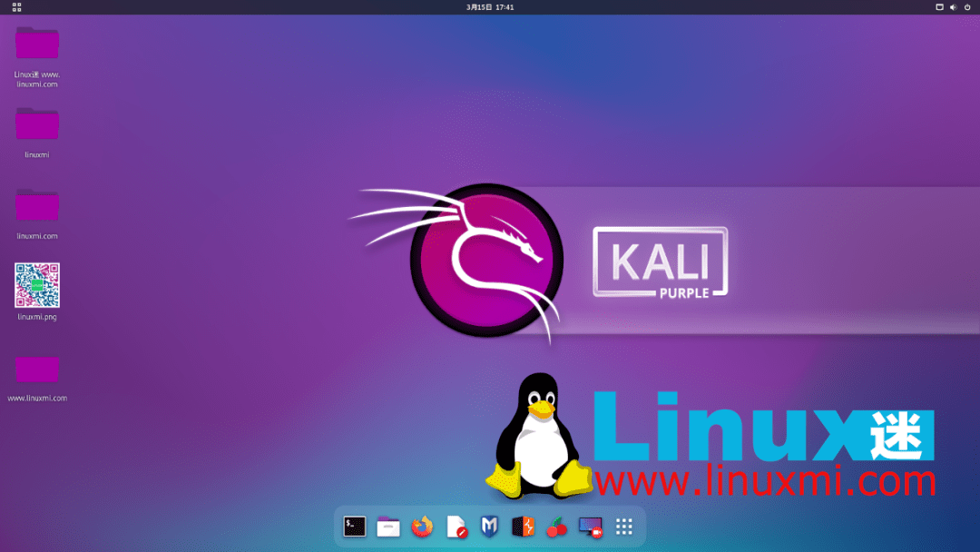Click the 'linuxmi.png' file name label
The height and width of the screenshot is (552, 980).
37,317
